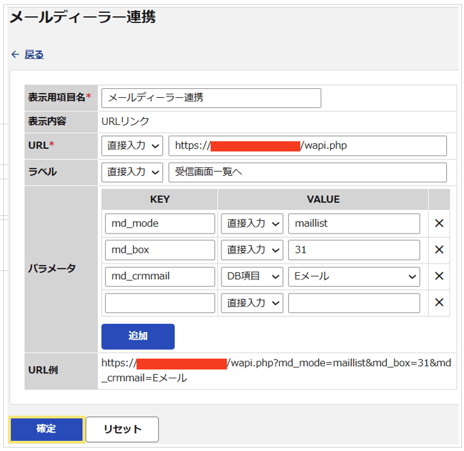Click the back arrow icon
The width and height of the screenshot is (464, 451).
pos(15,54)
